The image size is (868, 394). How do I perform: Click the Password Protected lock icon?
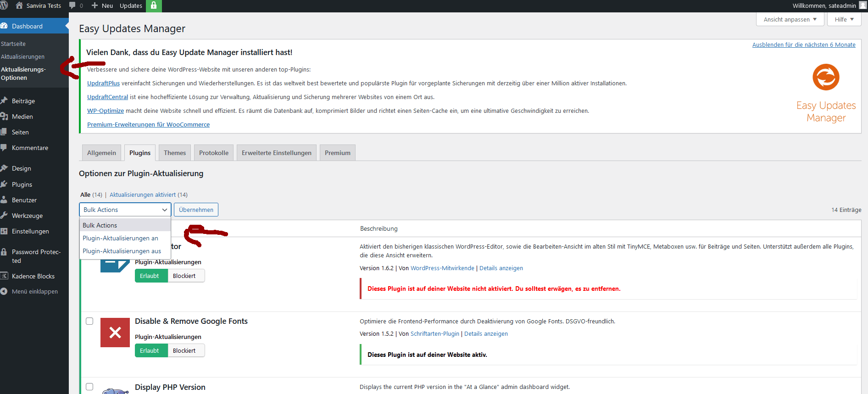4,252
